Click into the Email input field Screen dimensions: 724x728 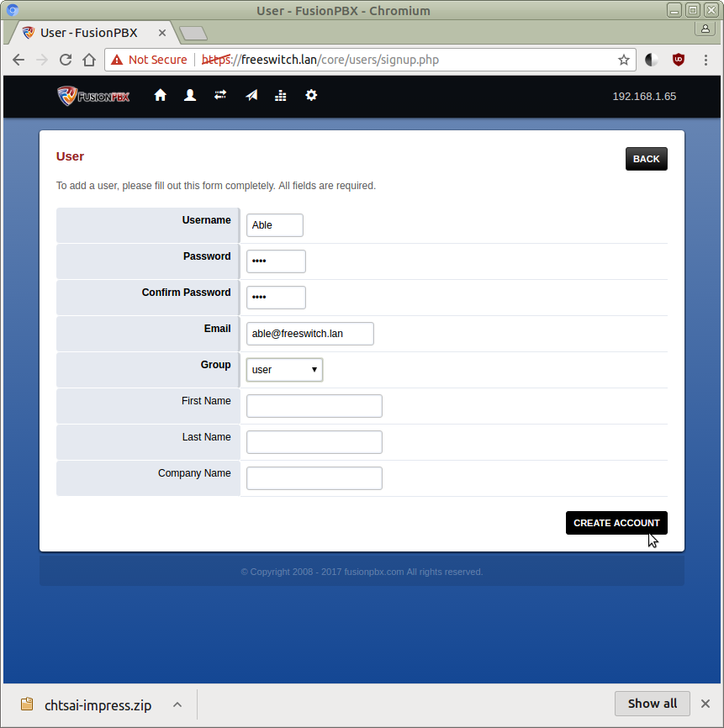coord(309,334)
